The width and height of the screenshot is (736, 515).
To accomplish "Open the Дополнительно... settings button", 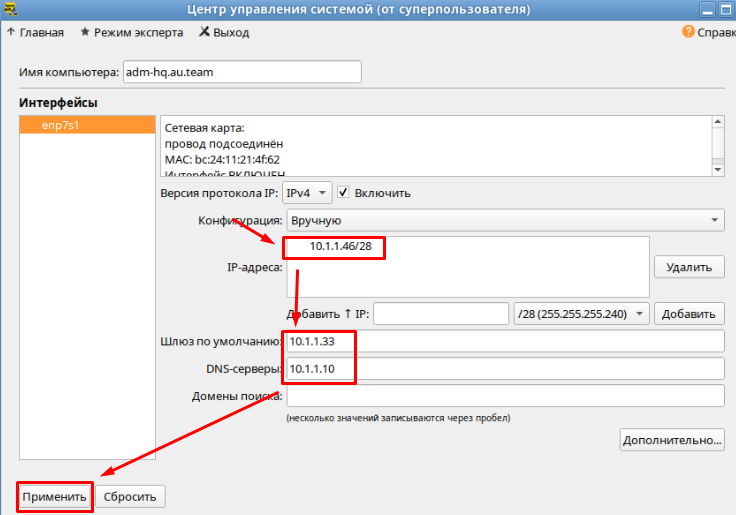I will [672, 439].
